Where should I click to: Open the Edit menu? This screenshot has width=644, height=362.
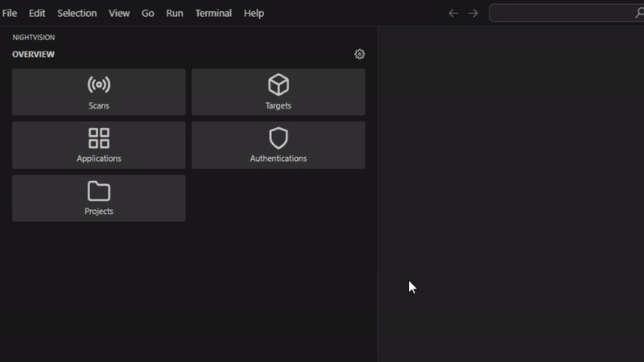(37, 13)
